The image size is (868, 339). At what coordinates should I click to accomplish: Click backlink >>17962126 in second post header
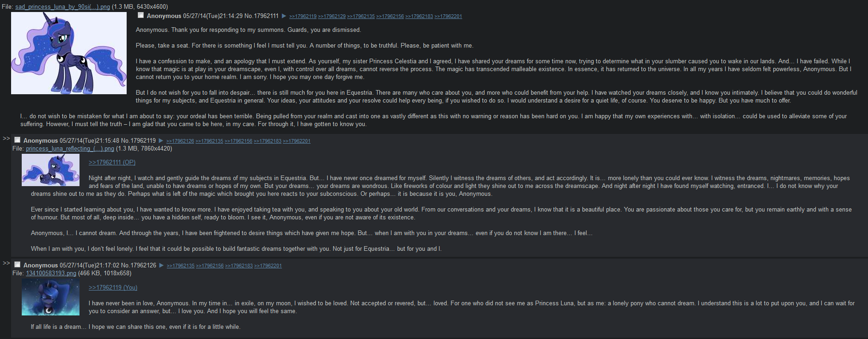tap(180, 141)
